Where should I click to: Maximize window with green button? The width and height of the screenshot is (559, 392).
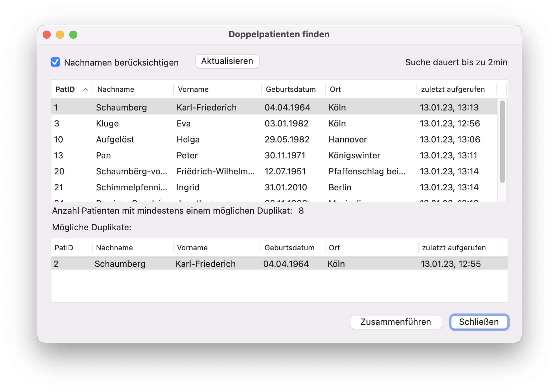(73, 35)
